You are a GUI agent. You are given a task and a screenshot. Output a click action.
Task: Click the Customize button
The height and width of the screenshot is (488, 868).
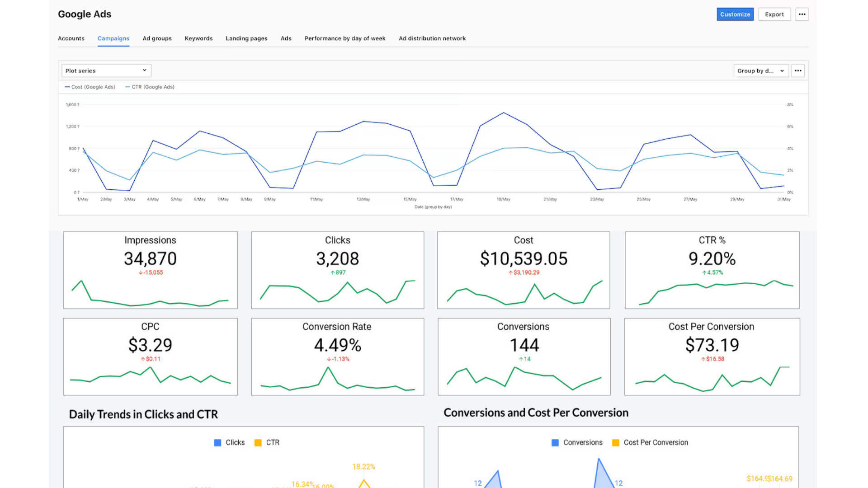(735, 14)
